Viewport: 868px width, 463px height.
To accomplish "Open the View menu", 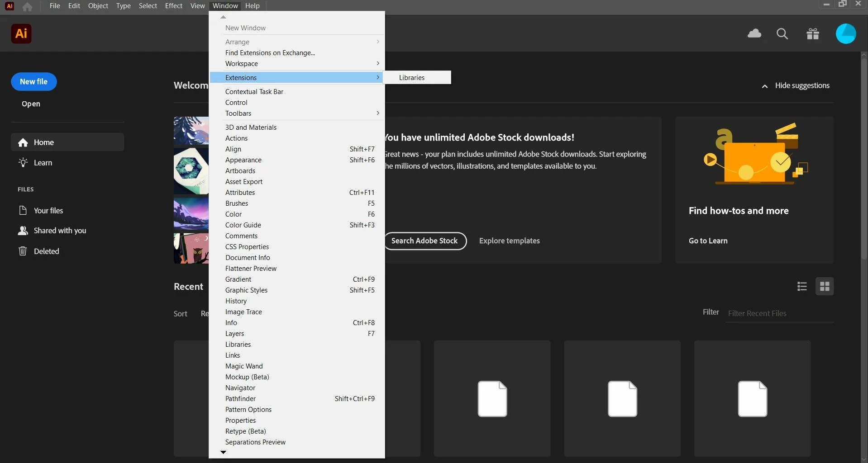I will [x=198, y=6].
